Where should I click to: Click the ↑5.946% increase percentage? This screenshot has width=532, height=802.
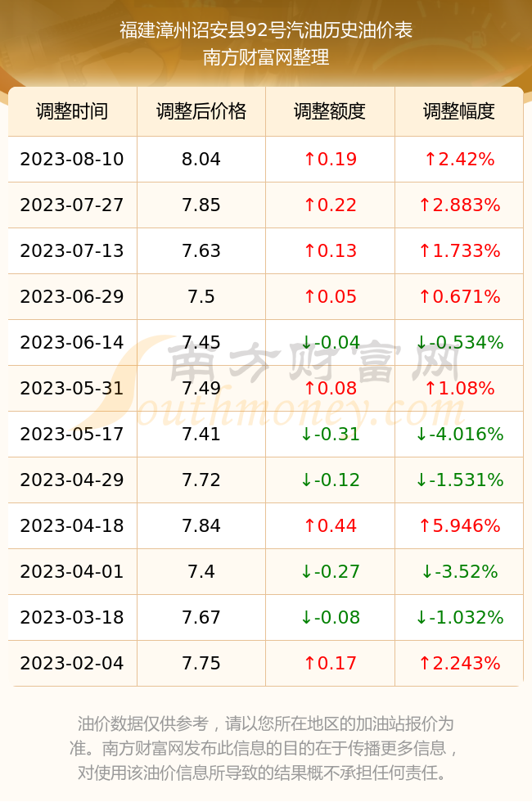459,525
